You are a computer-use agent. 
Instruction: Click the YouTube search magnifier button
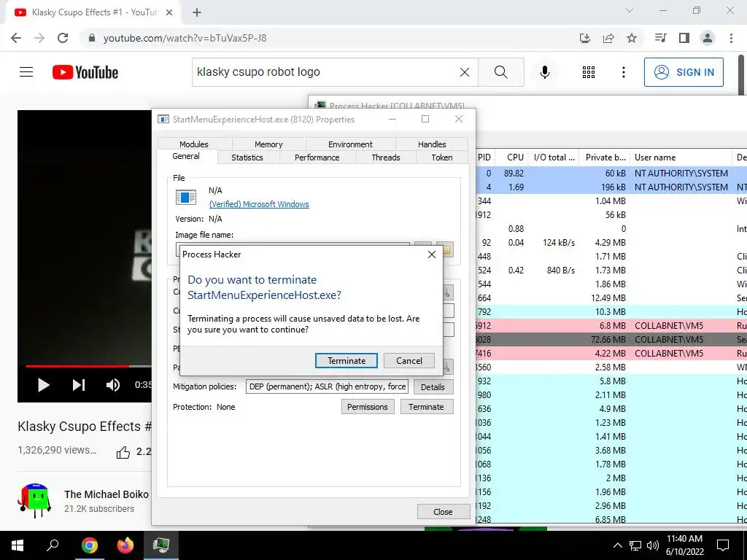point(500,72)
